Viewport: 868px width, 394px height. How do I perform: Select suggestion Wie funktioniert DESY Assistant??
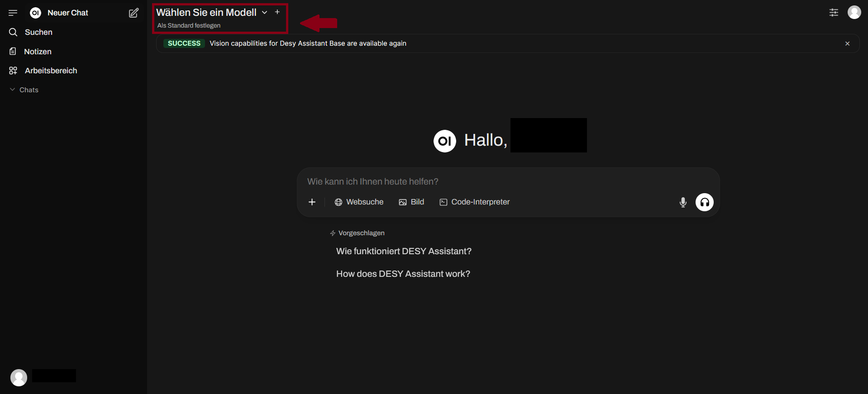pos(404,251)
